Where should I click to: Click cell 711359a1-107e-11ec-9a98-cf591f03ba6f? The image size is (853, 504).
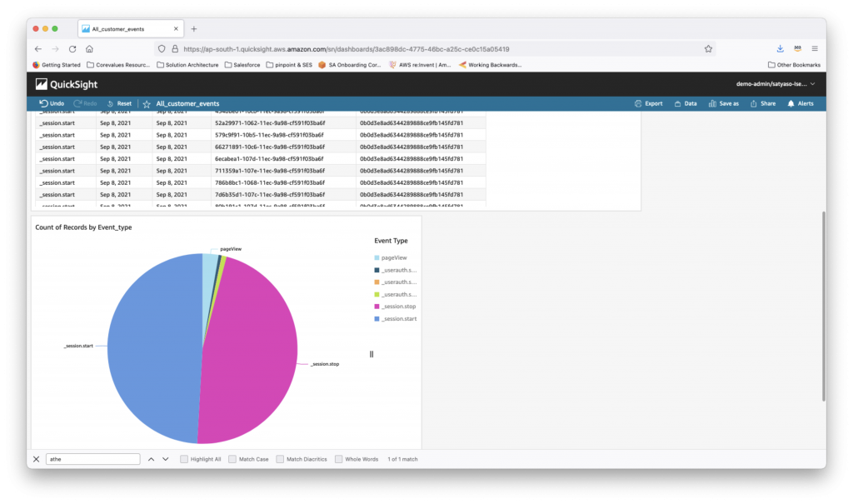270,171
